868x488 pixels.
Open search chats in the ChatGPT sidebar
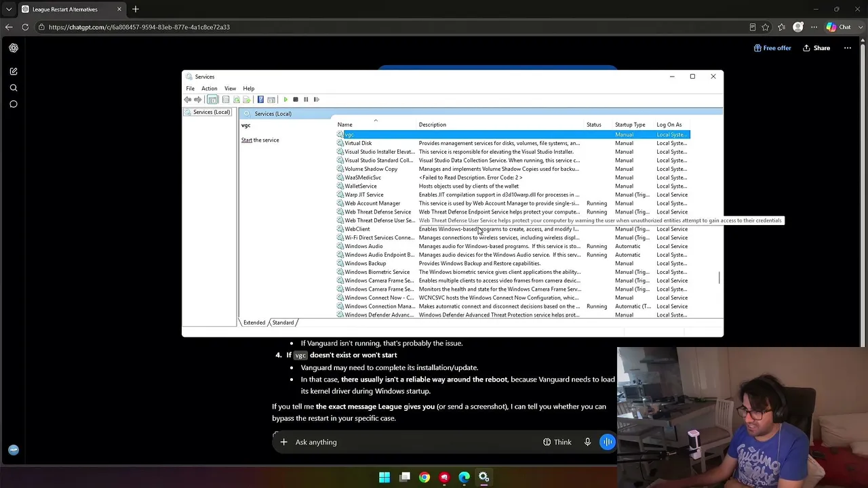14,87
